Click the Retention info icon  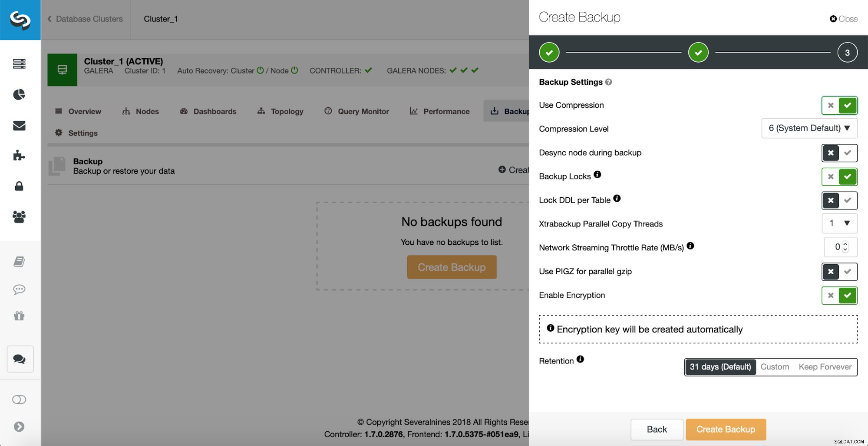pos(581,359)
